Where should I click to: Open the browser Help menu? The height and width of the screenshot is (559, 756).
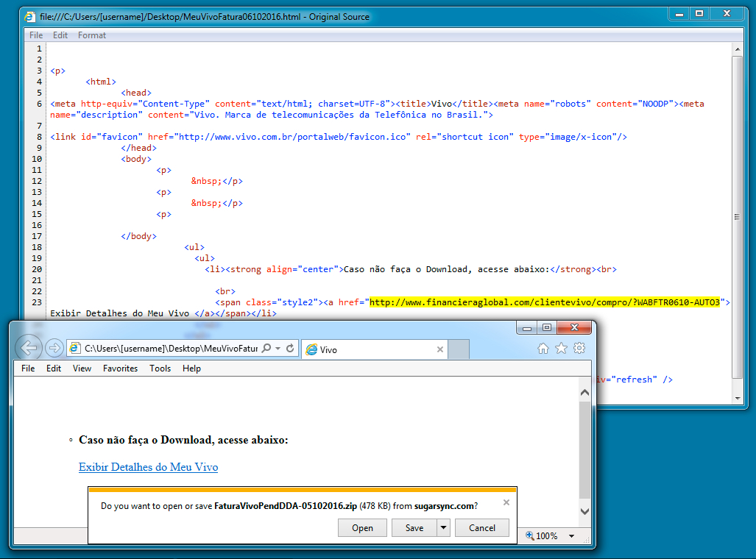191,368
